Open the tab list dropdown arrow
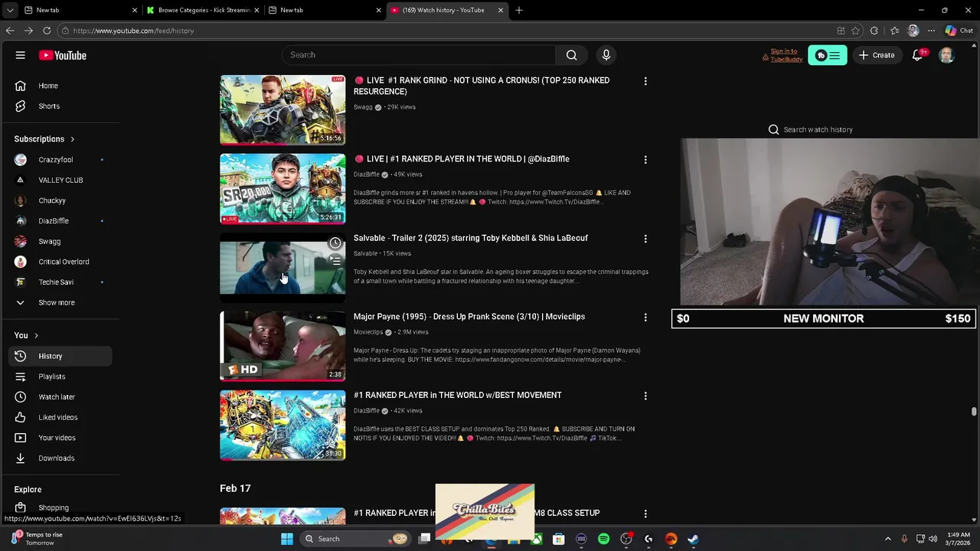 [10, 10]
